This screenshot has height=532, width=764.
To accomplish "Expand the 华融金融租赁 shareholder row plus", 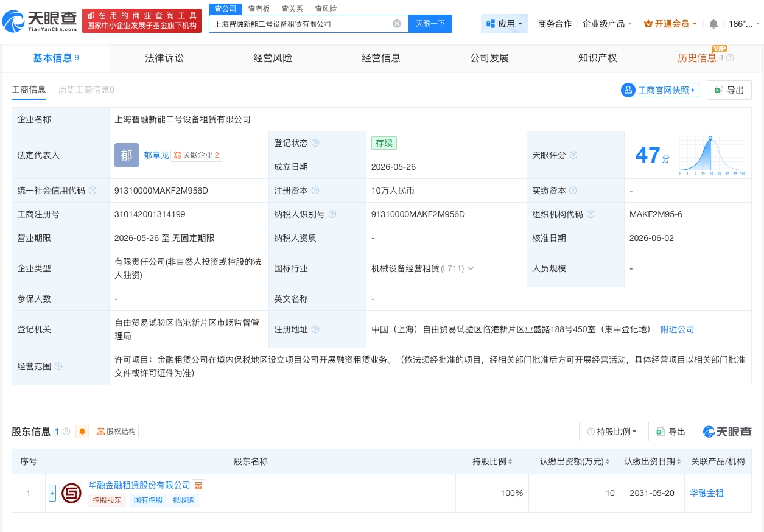I will click(x=52, y=493).
